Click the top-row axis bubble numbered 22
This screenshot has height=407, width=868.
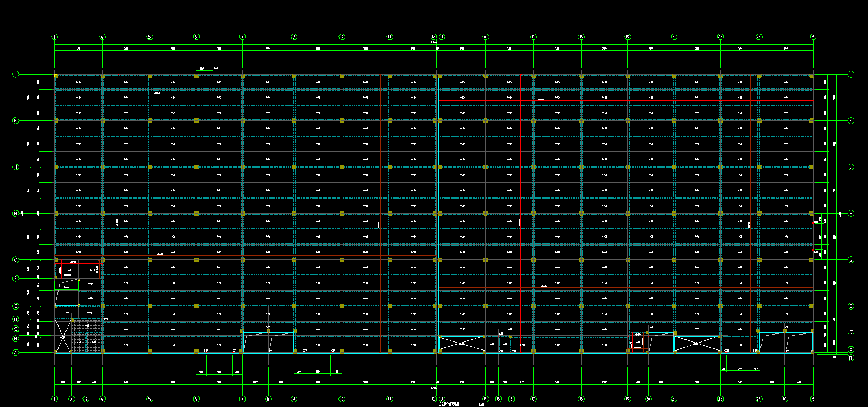click(720, 37)
